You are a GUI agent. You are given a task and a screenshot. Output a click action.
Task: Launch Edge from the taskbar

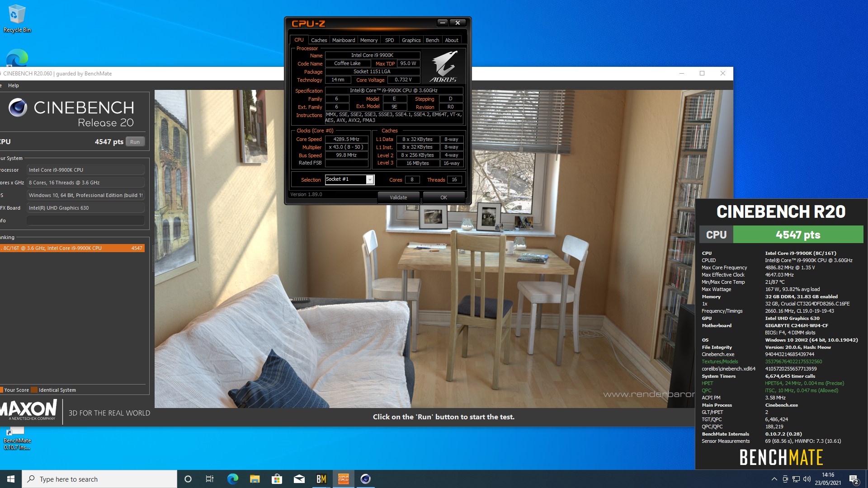pyautogui.click(x=232, y=479)
